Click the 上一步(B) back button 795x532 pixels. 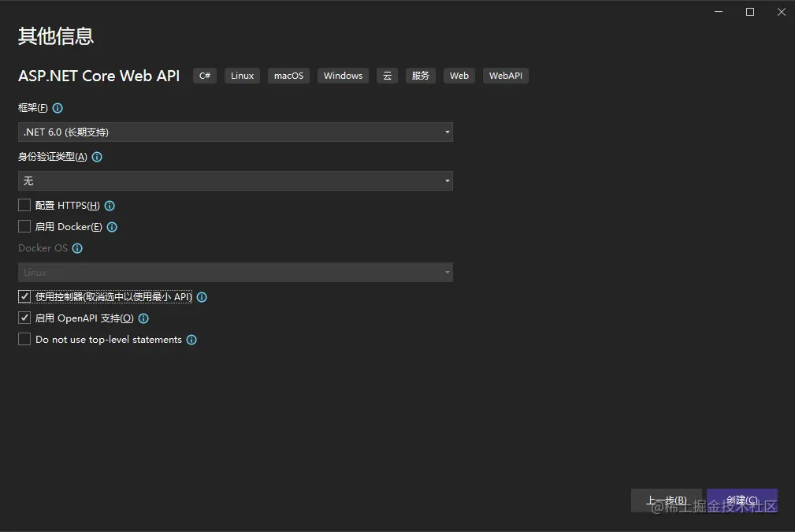[667, 500]
